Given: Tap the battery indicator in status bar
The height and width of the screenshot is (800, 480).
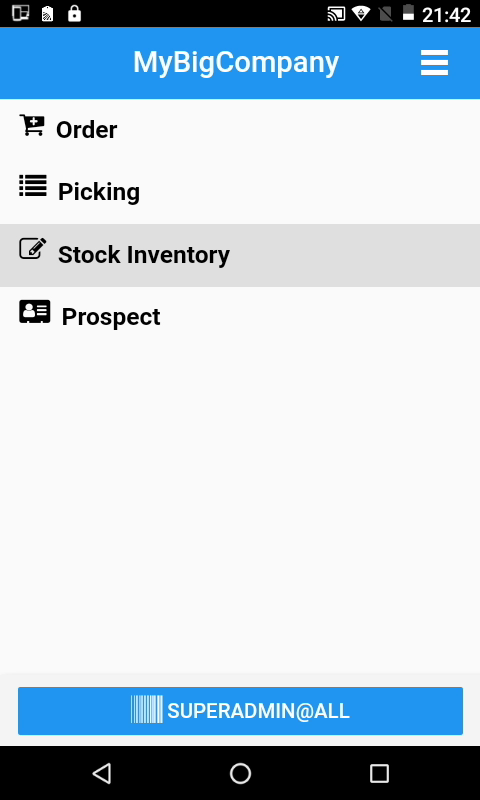Looking at the screenshot, I should (x=408, y=13).
